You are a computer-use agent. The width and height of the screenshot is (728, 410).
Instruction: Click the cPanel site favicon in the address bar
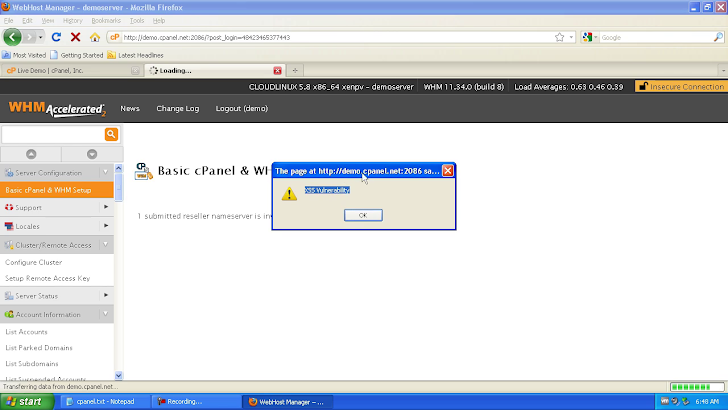pos(114,37)
